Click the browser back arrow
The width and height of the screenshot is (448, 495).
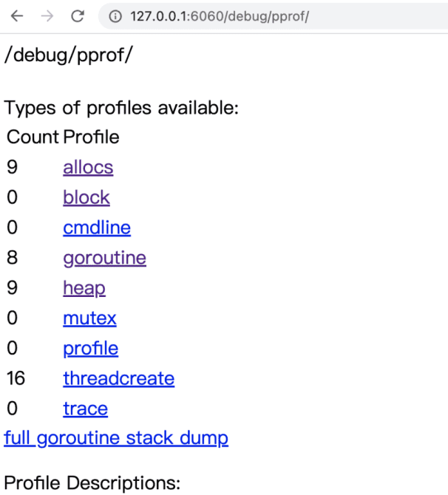coord(16,16)
